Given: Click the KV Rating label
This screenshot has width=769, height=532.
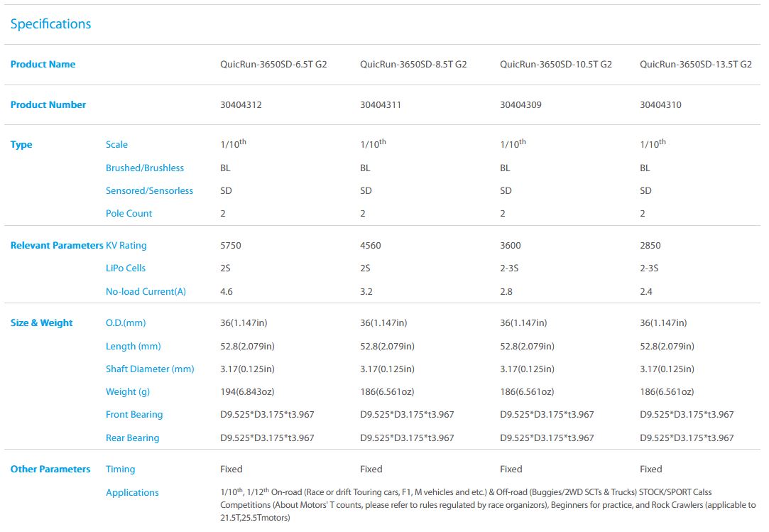Looking at the screenshot, I should [126, 246].
